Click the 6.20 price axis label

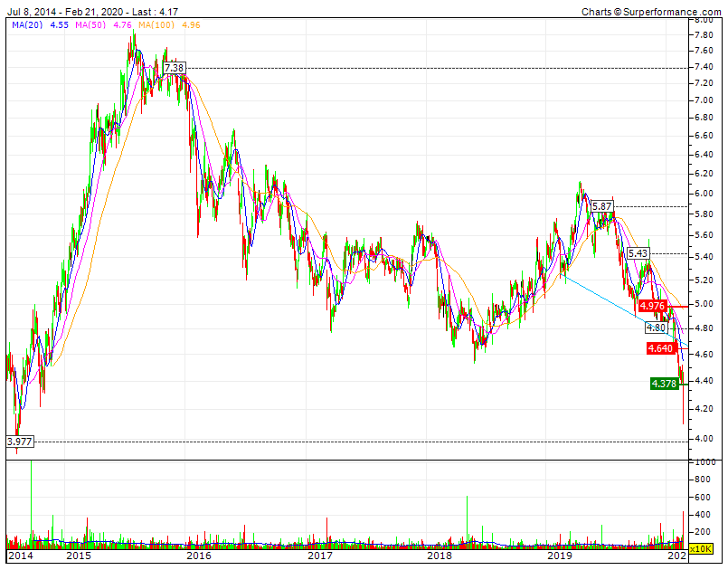point(704,174)
